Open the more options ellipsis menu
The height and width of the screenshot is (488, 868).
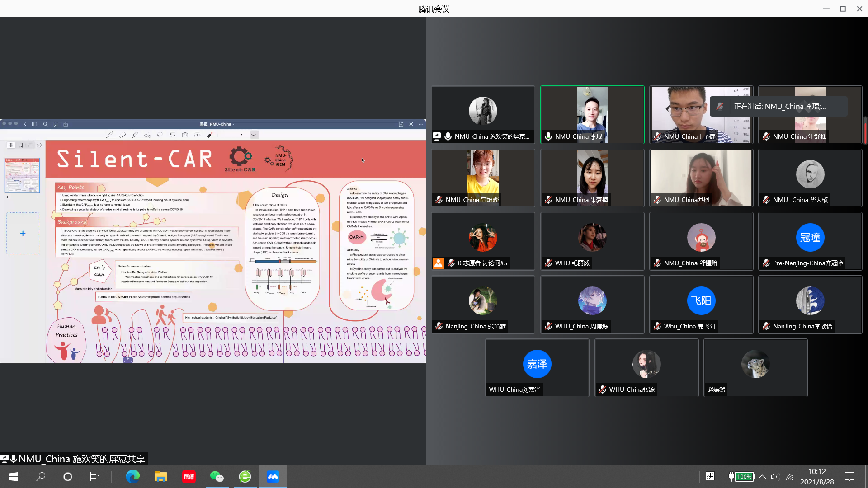pos(421,124)
